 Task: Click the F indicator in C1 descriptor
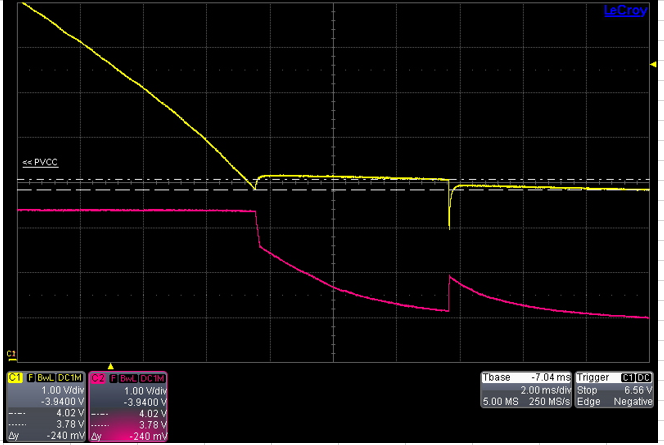(x=30, y=377)
